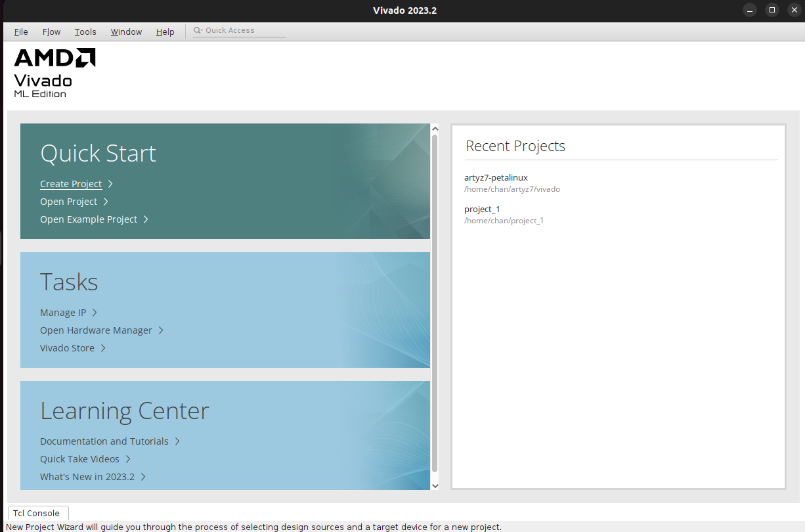Click the chevron next to Create Project
This screenshot has height=532, width=805.
coord(110,184)
